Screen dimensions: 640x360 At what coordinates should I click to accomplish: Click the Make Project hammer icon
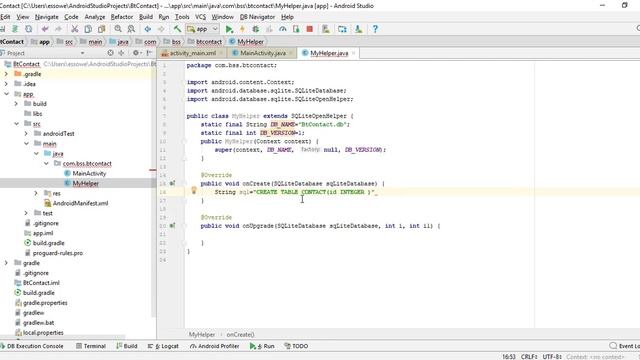[177, 29]
